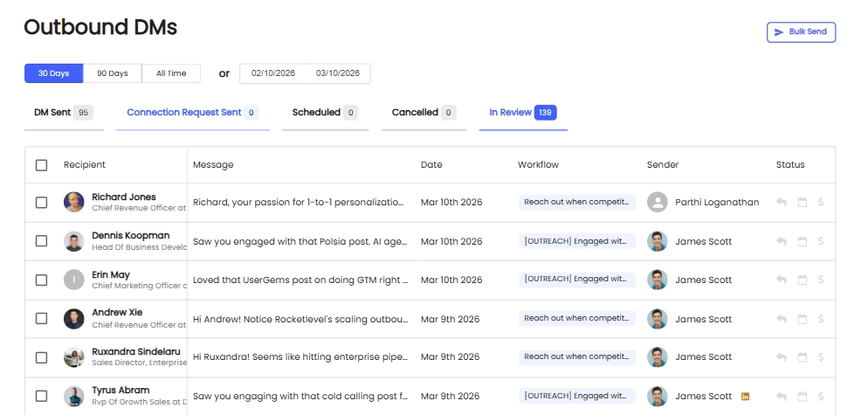Click the Recipient column header
Viewport: 868px width, 415px height.
click(84, 164)
